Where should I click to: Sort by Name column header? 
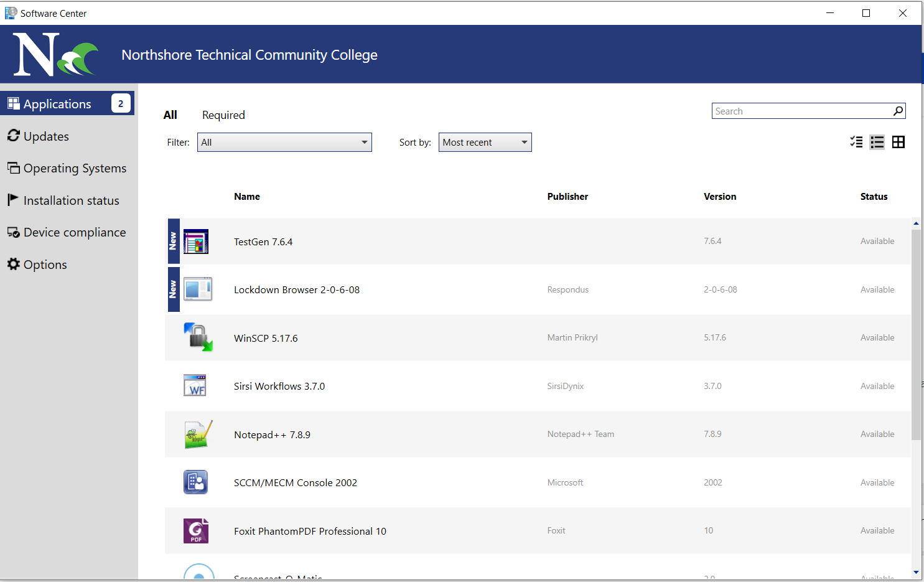click(x=247, y=197)
